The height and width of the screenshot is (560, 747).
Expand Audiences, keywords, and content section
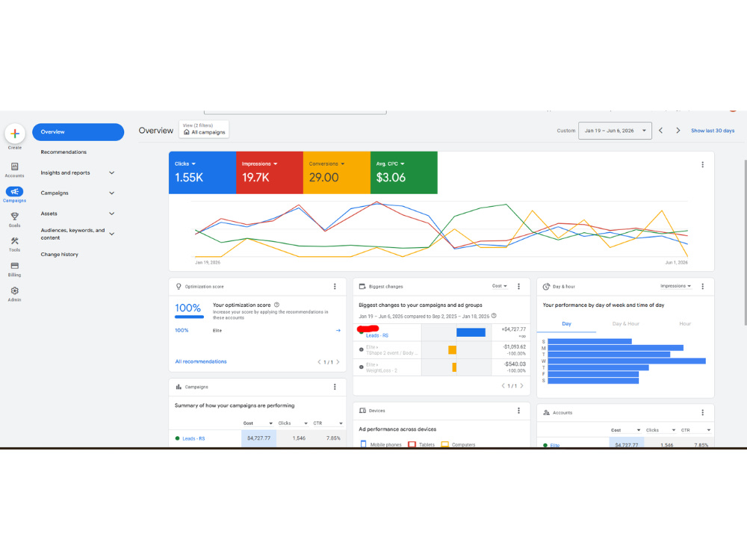(x=111, y=234)
